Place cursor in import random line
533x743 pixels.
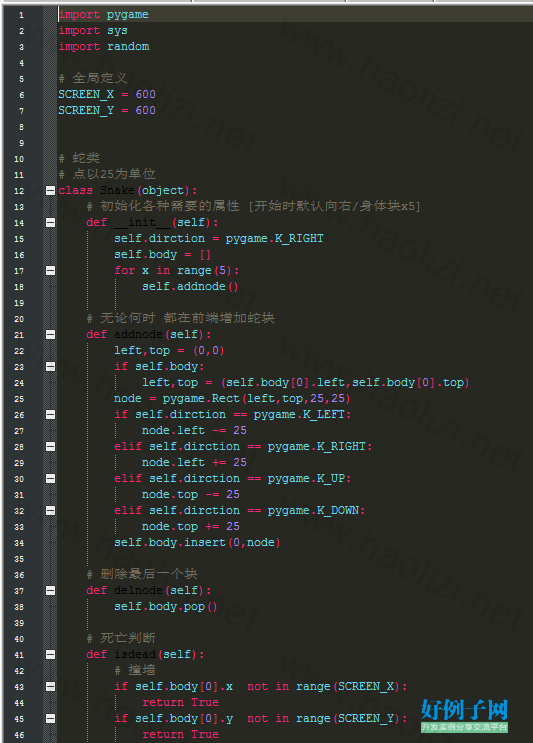(x=104, y=46)
